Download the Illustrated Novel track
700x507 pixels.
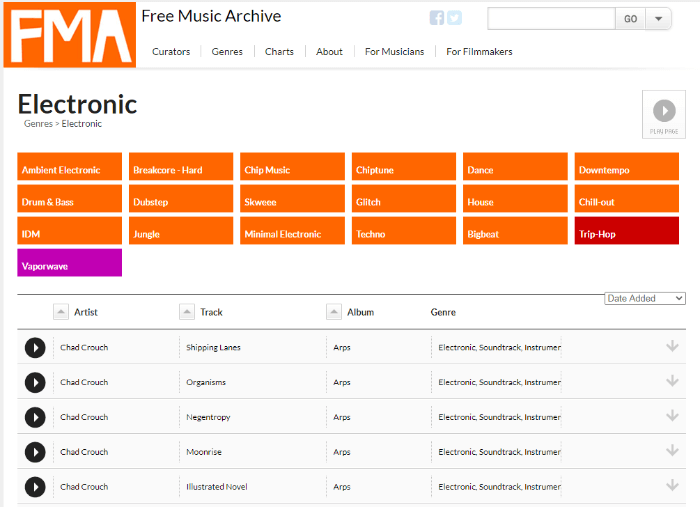click(672, 486)
